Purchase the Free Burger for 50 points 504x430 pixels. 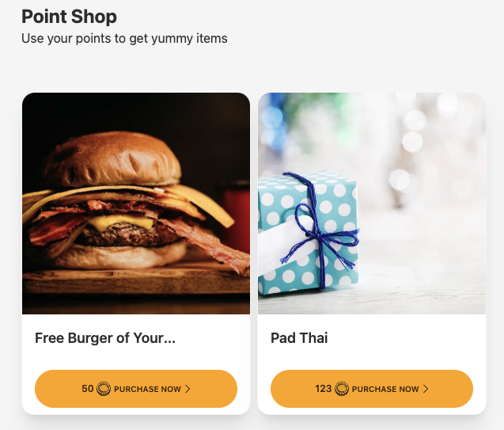136,389
